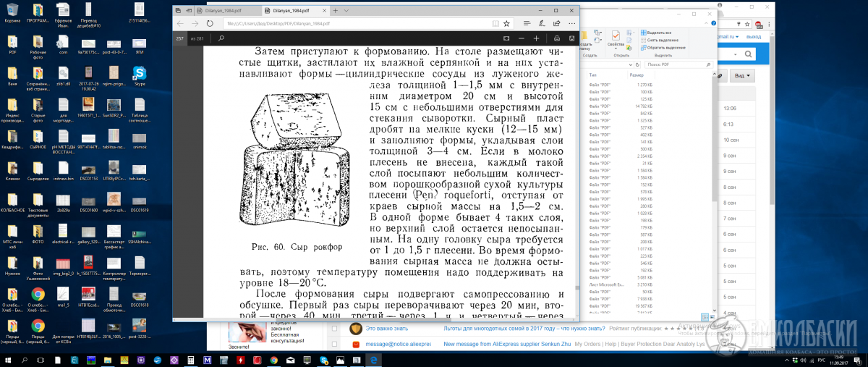The height and width of the screenshot is (367, 868).
Task: Print the PDF document
Action: (556, 38)
